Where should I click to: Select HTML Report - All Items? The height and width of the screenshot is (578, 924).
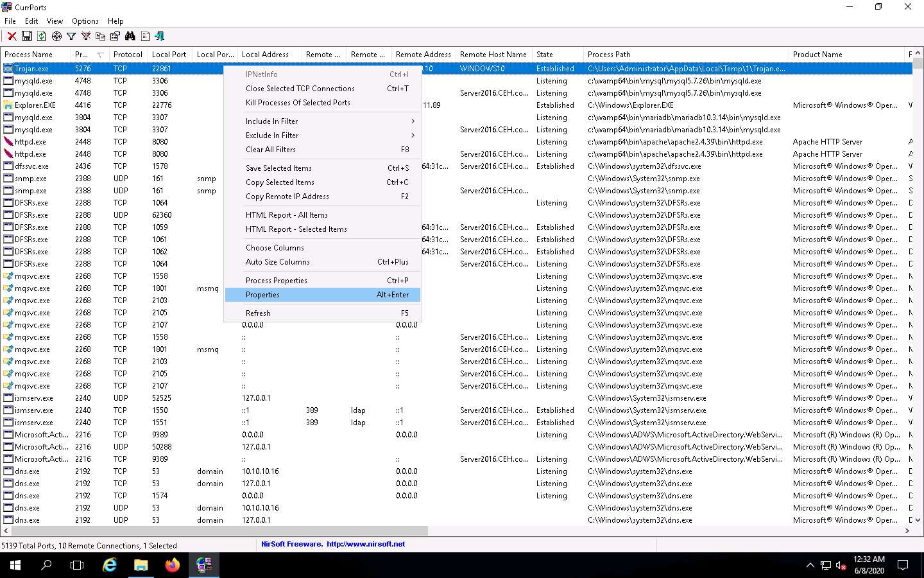click(322, 215)
